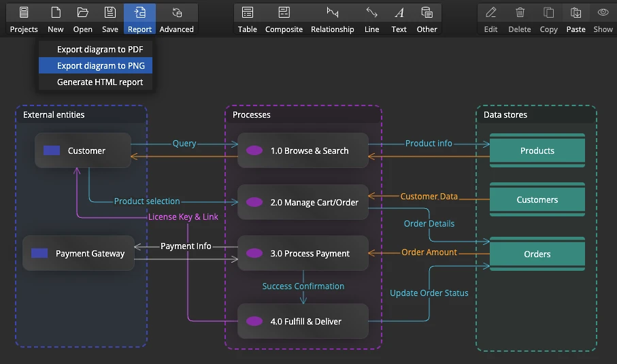This screenshot has height=364, width=617.
Task: Click the purple oval on Browse & Search
Action: point(254,150)
